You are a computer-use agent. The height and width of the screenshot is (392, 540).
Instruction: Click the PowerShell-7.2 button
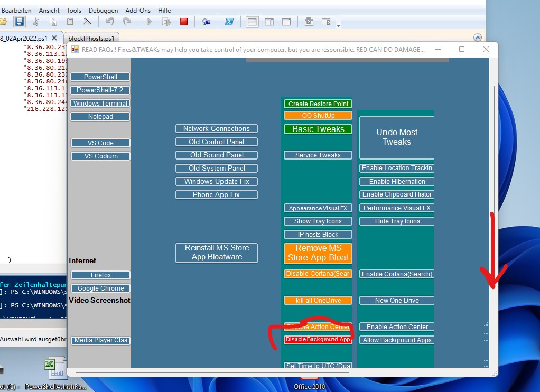[100, 90]
